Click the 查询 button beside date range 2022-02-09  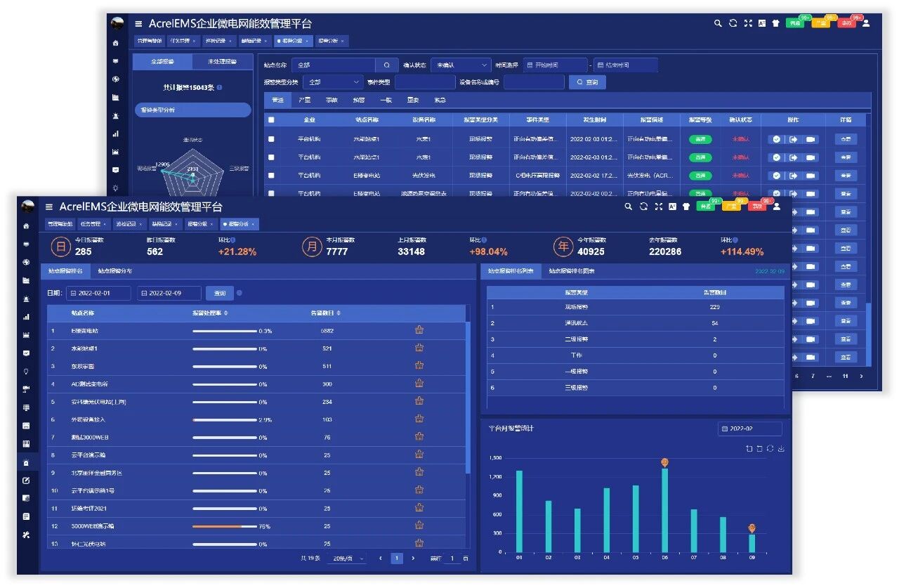tap(220, 293)
